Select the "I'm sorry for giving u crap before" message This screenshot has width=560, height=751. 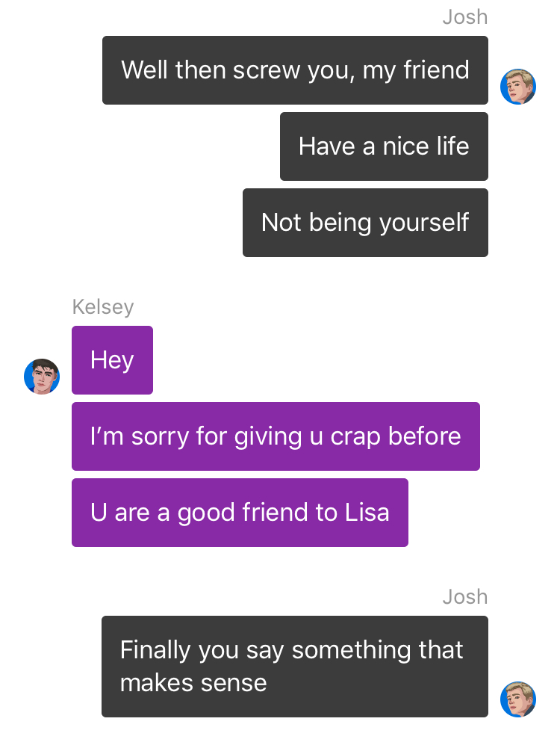(x=276, y=436)
